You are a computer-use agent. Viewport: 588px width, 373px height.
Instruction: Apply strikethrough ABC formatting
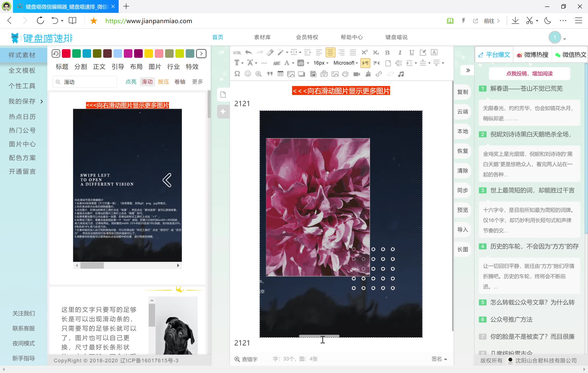[x=276, y=63]
